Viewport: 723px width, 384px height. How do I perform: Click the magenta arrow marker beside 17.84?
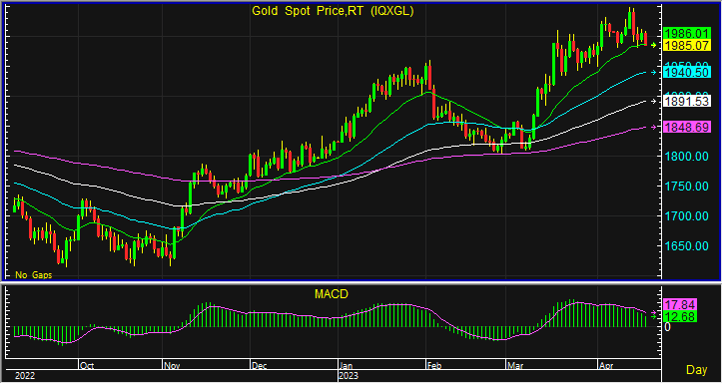pyautogui.click(x=653, y=313)
